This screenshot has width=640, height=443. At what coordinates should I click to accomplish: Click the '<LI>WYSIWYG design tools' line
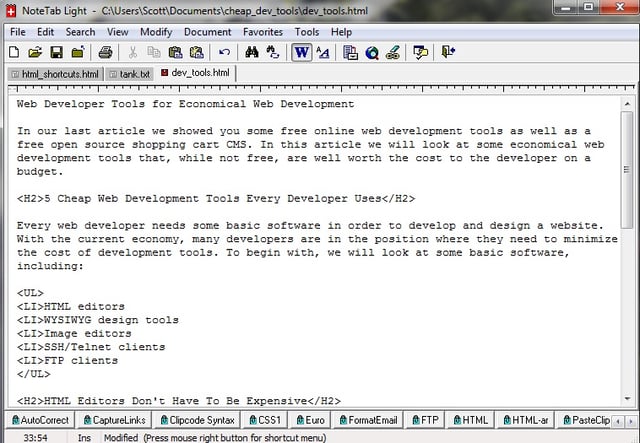98,320
